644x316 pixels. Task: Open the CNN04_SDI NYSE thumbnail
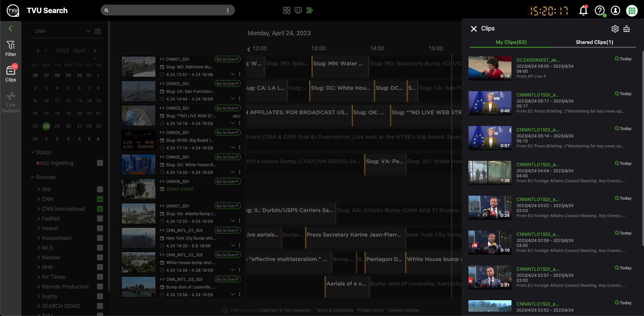[x=139, y=140]
